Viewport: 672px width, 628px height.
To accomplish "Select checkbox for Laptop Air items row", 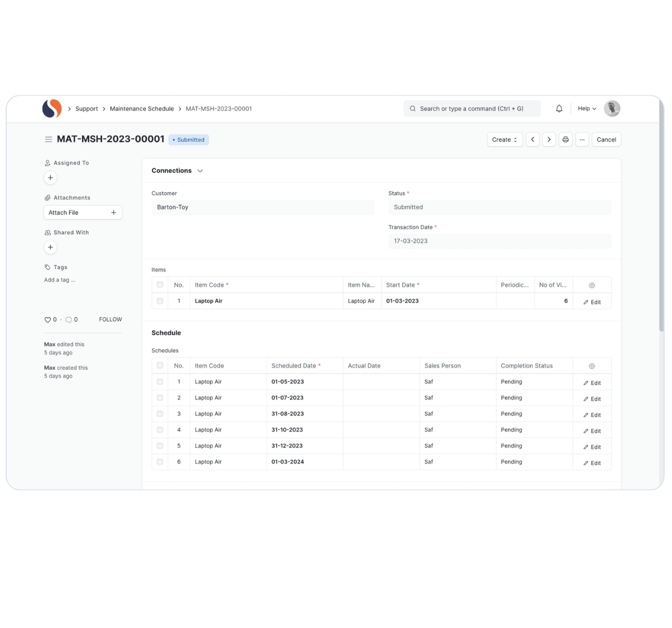I will tap(160, 301).
